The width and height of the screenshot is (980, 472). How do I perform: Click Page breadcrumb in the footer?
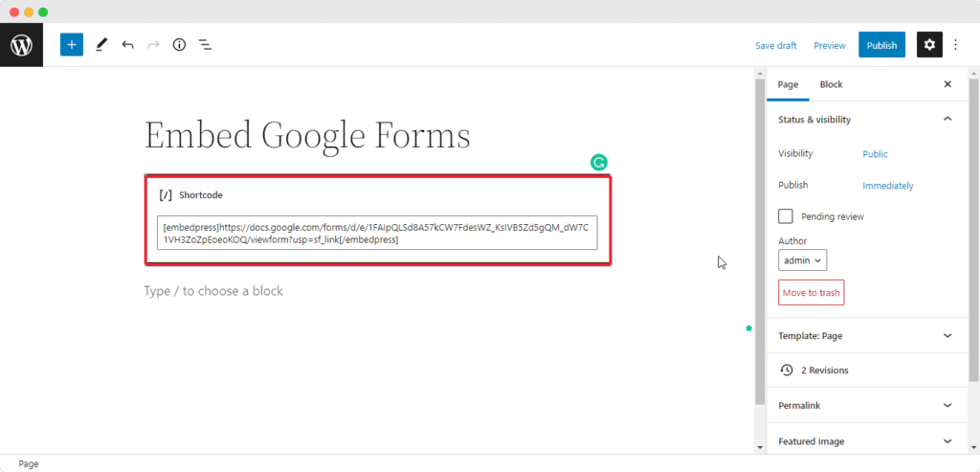(x=28, y=464)
